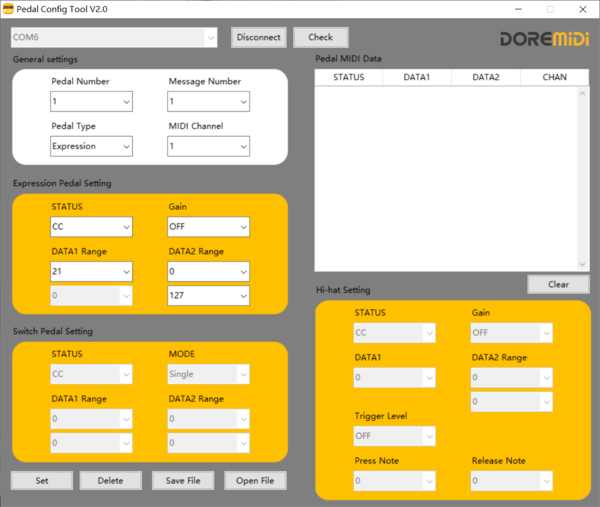Click the Open File button
Image resolution: width=600 pixels, height=507 pixels.
pyautogui.click(x=255, y=481)
